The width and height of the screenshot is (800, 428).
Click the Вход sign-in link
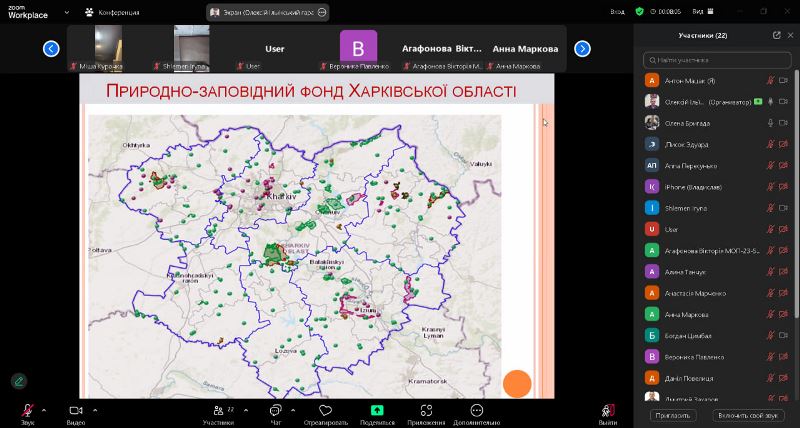(617, 11)
